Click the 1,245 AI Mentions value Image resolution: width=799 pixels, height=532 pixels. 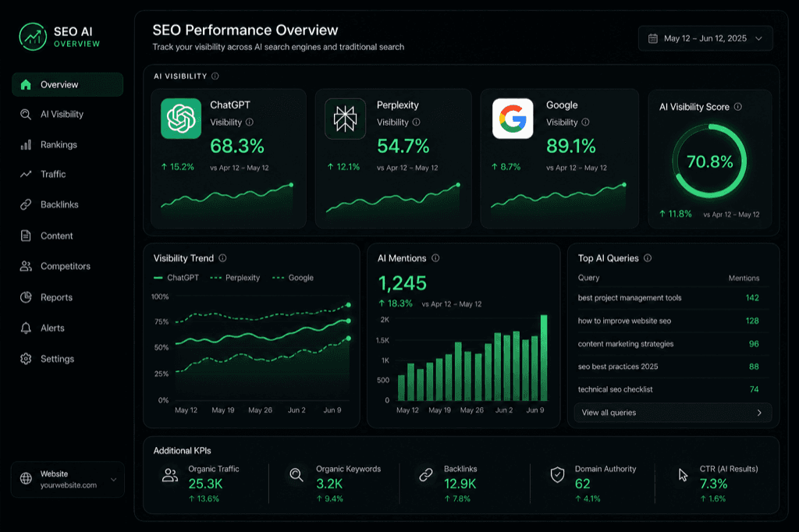[x=402, y=283]
